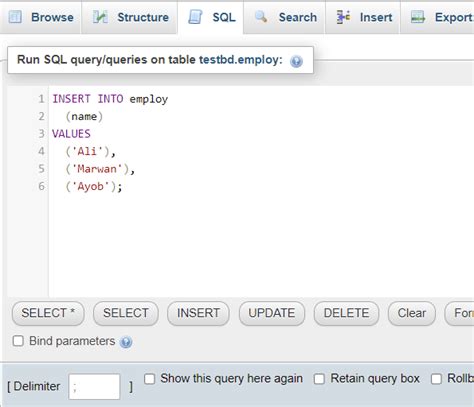Click line number 6 in editor gutter
Image resolution: width=474 pixels, height=407 pixels.
pos(41,186)
